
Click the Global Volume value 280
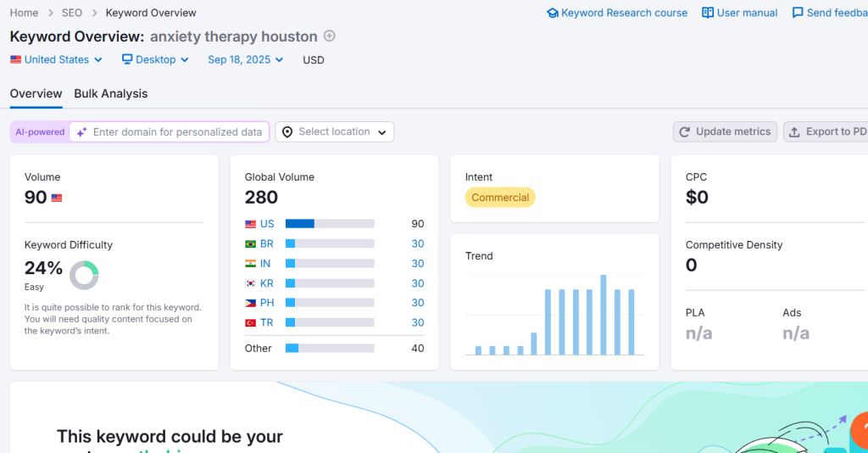coord(261,197)
